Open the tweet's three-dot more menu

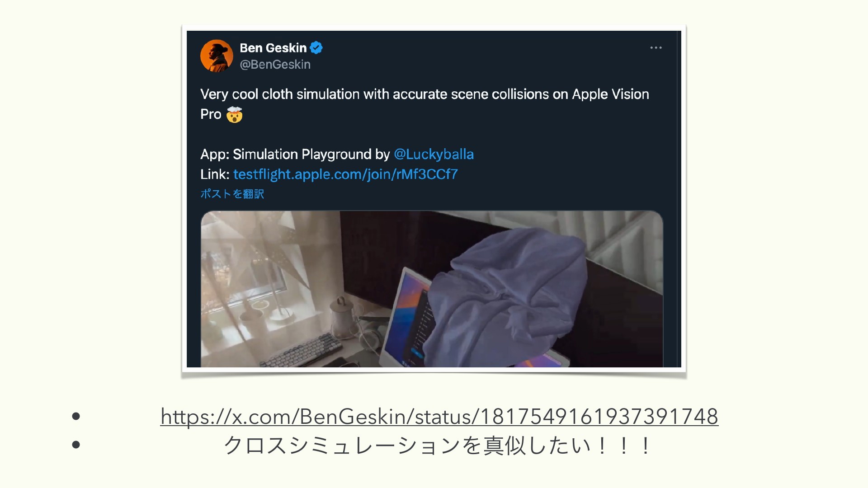tap(656, 47)
